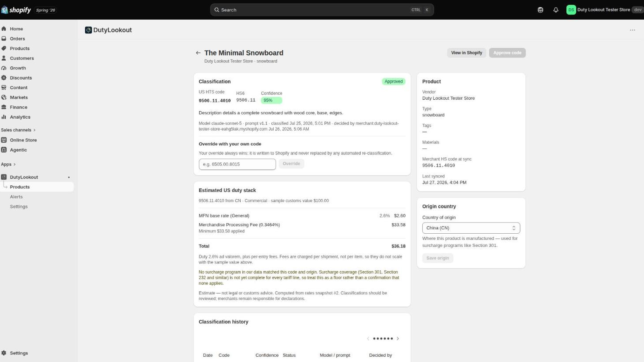Click the 95% confidence badge
This screenshot has height=362, width=644.
271,101
